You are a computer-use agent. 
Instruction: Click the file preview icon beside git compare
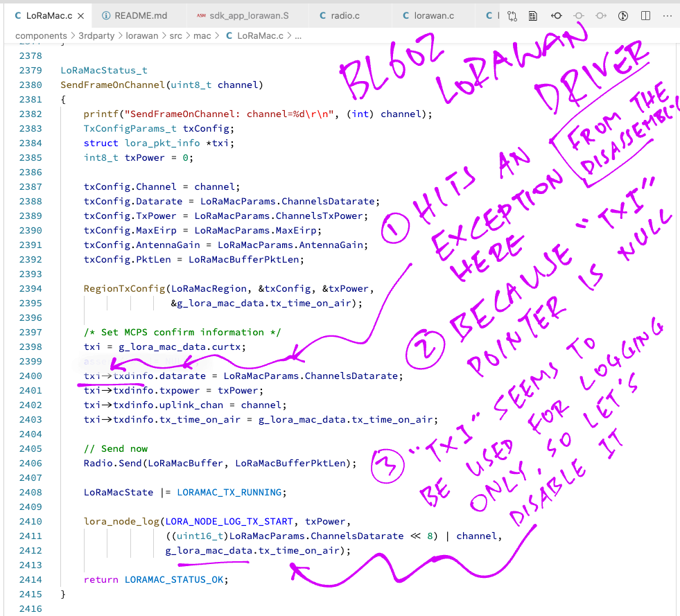pyautogui.click(x=533, y=15)
